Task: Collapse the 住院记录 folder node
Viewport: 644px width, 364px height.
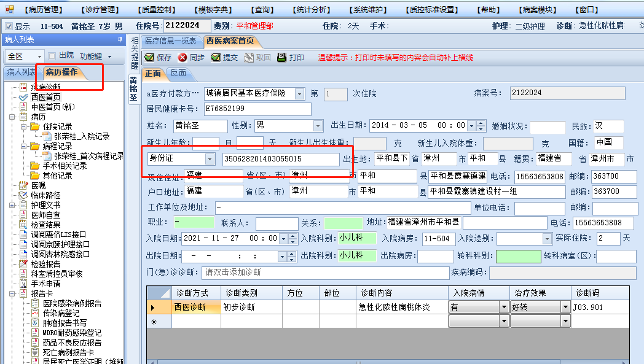Action: [x=24, y=126]
